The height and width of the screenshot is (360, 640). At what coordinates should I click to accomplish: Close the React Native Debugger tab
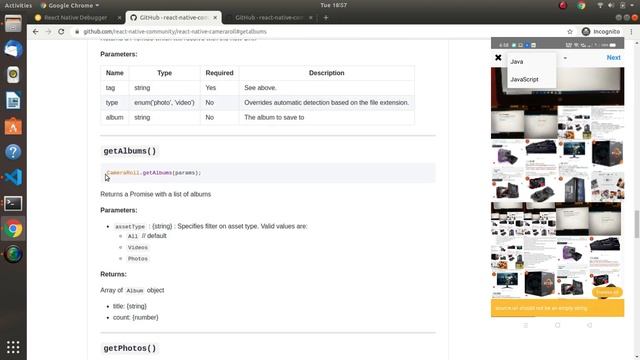[119, 18]
